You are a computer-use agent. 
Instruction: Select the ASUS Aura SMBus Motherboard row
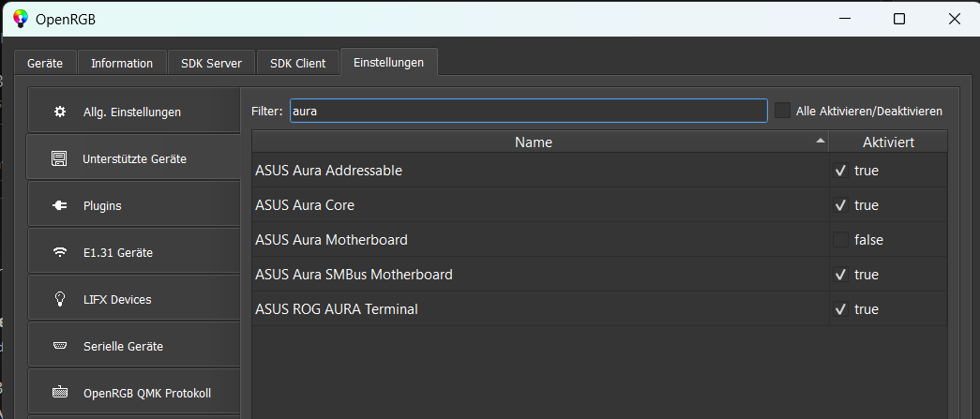pos(354,275)
